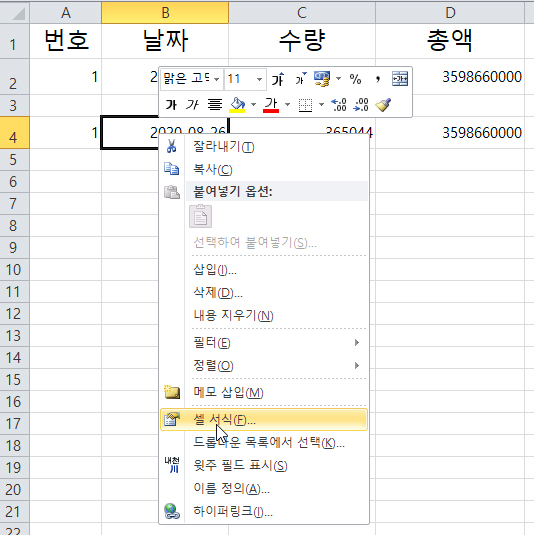The image size is (534, 535).
Task: Click cell with 총액 heading
Action: point(450,41)
